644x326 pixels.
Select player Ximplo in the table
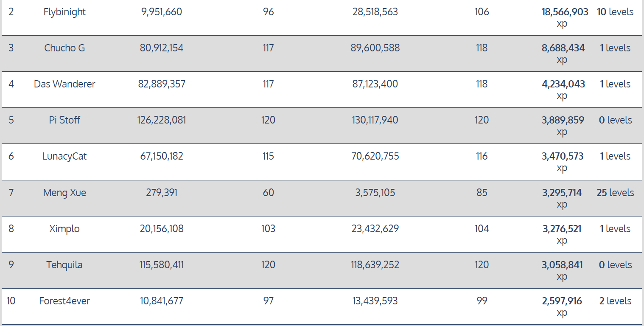64,229
